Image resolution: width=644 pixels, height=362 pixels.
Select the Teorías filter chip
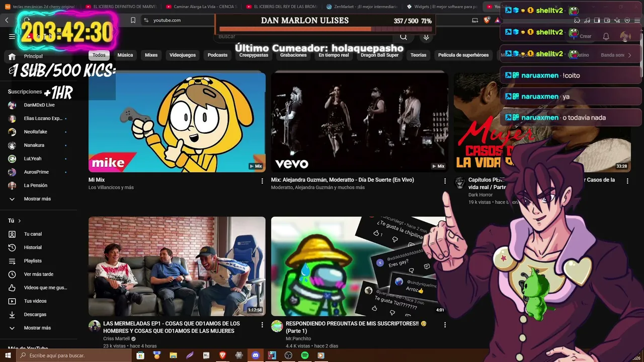[x=419, y=55]
